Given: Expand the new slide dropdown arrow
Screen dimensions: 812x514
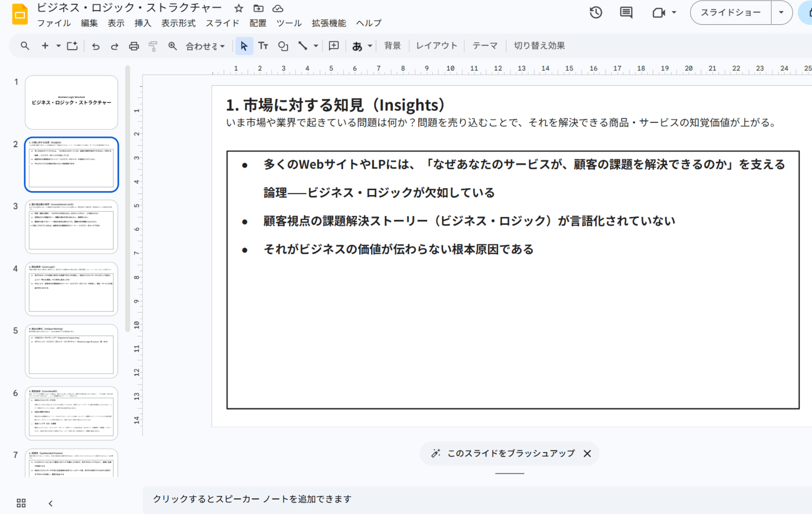Looking at the screenshot, I should click(x=58, y=46).
